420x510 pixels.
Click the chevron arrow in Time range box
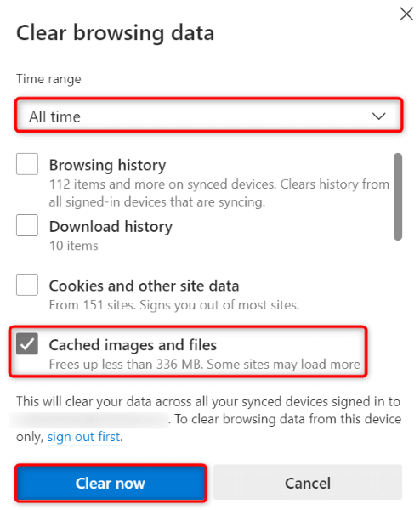378,116
